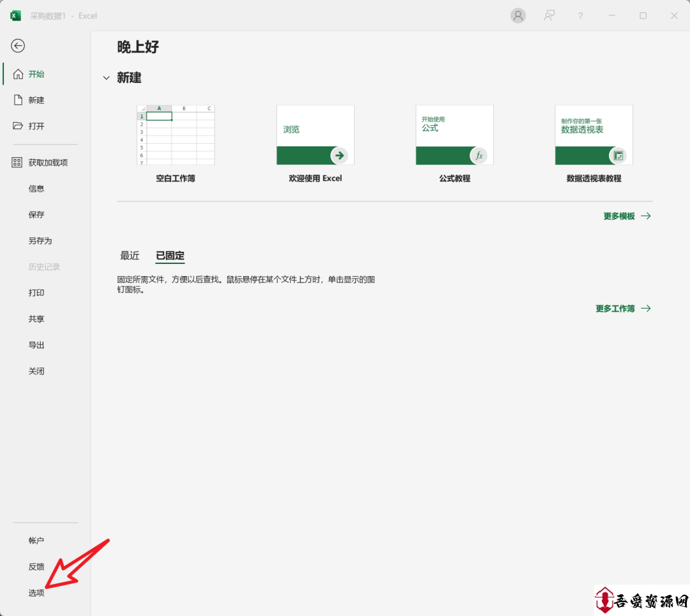Click the open folder icon beside 打开
690x616 pixels.
click(x=18, y=126)
